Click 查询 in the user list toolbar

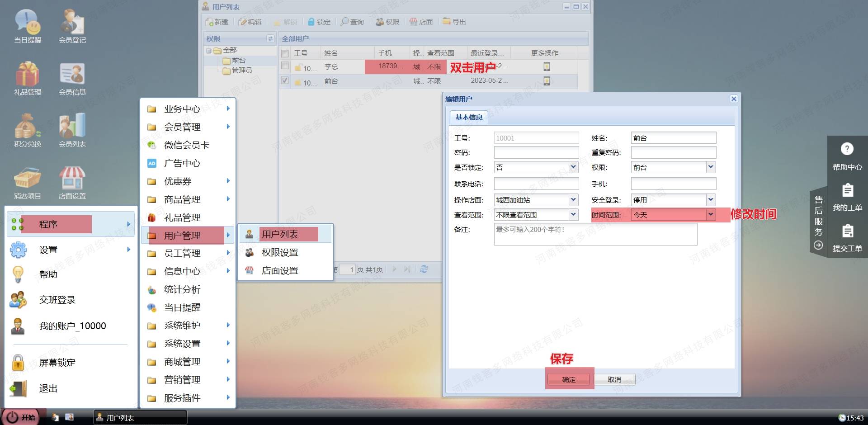(353, 22)
